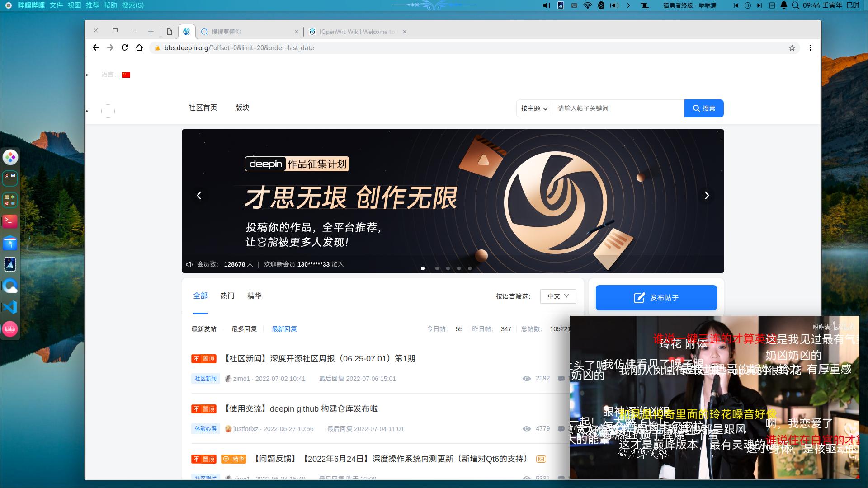The height and width of the screenshot is (488, 868).
Task: Open the 按主题 search filter dropdown
Action: (x=534, y=108)
